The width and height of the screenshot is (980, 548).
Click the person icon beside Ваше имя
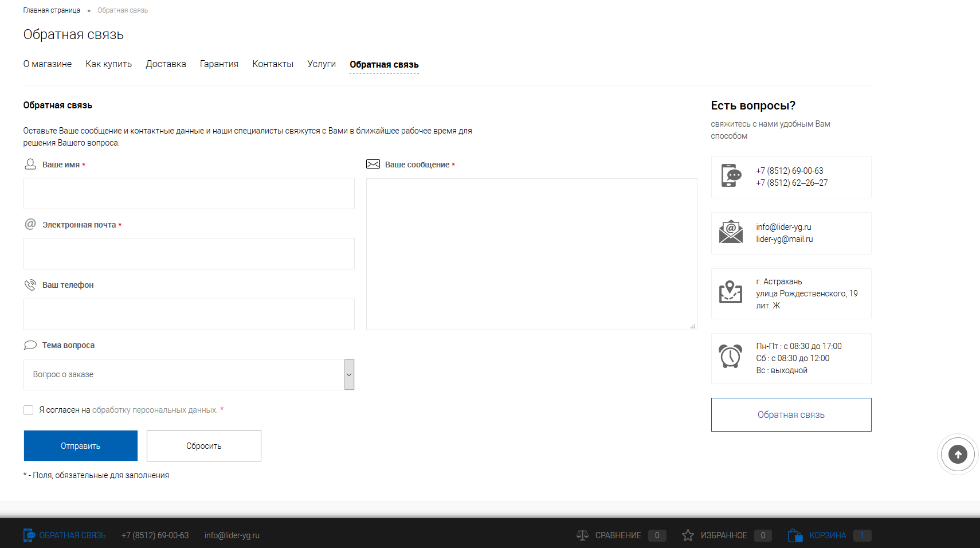(x=30, y=165)
